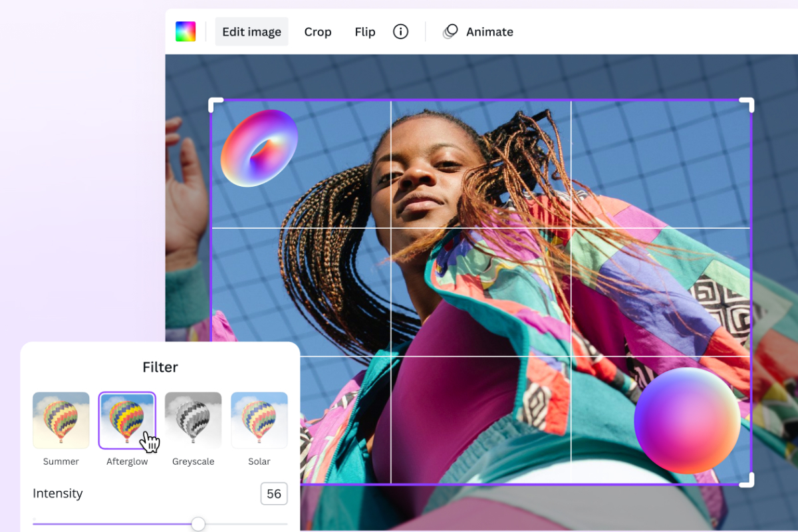
Task: Open the Crop menu item
Action: click(318, 31)
